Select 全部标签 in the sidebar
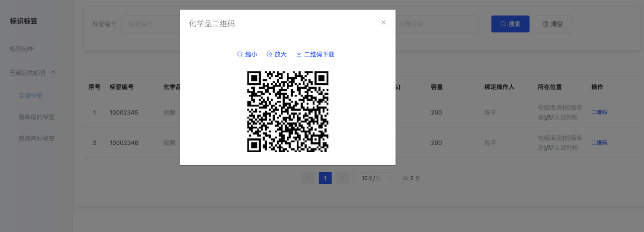The image size is (644, 232). pos(30,95)
